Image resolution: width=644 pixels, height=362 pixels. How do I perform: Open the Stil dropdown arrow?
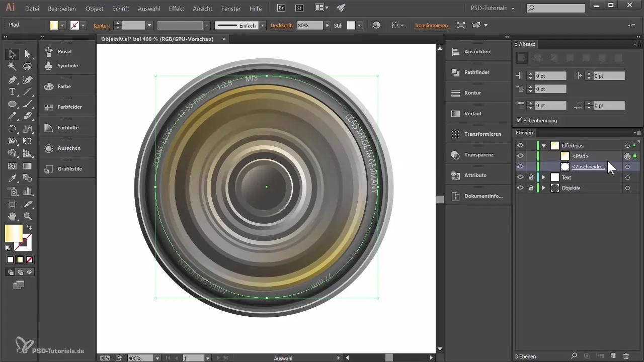click(360, 25)
